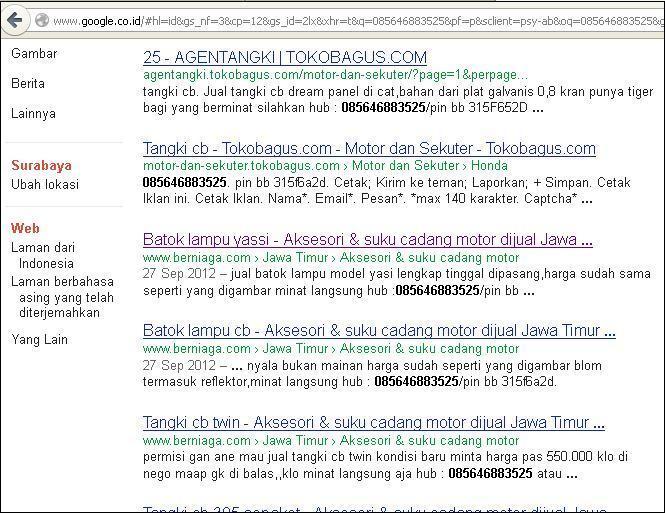Image resolution: width=665 pixels, height=513 pixels.
Task: Click berniaga.com URL under Batok lampu yassi
Action: [331, 257]
